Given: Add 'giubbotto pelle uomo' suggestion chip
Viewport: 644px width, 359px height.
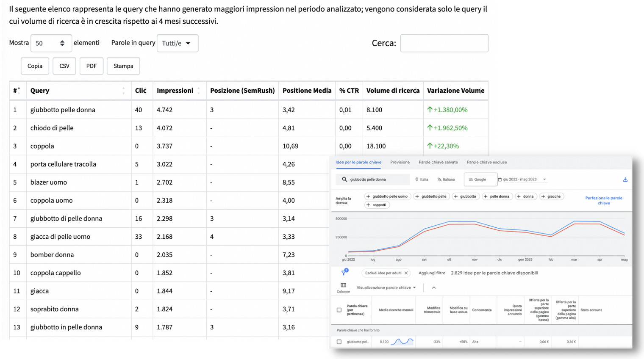Looking at the screenshot, I should (388, 196).
